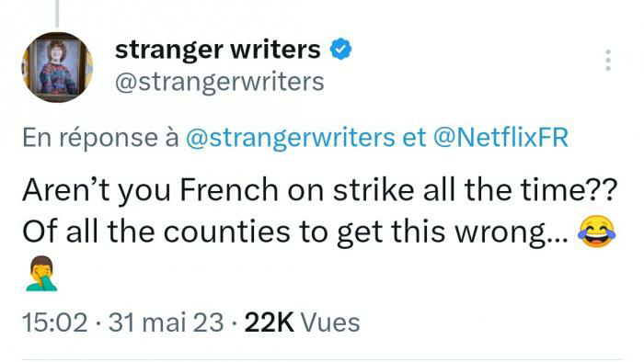Select the 'Aren't you French on strike' line
Screen dimensions: 644x362
319,190
